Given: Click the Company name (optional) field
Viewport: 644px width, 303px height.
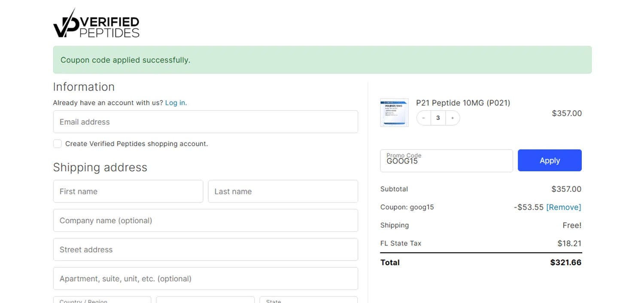Looking at the screenshot, I should point(206,221).
